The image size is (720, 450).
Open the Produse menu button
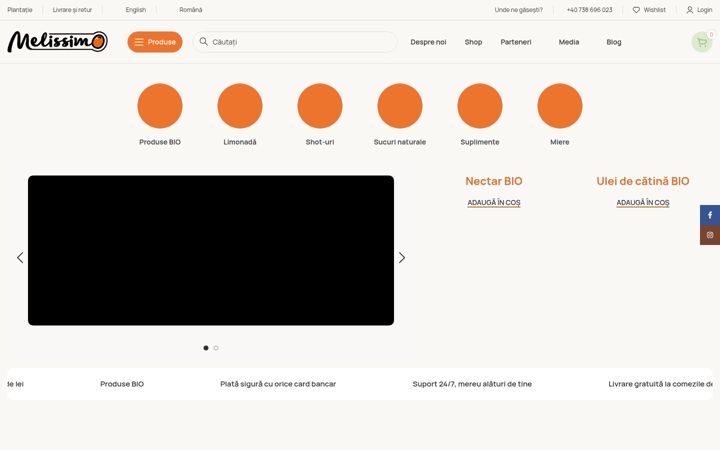[155, 42]
